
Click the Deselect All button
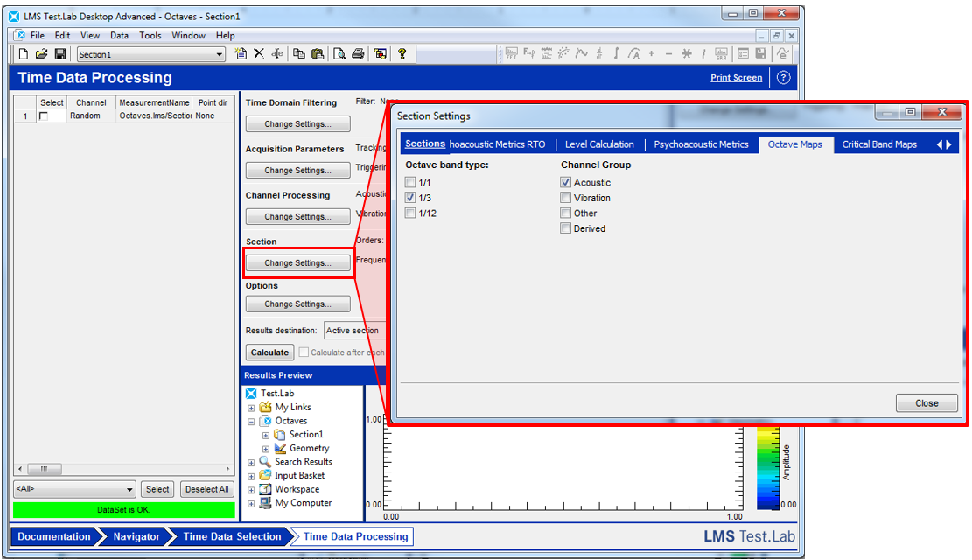coord(207,489)
